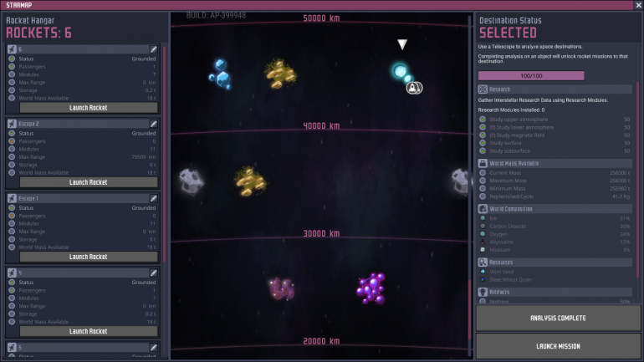Collapse the Artifacts header
Image resolution: width=644 pixels, height=362 pixels.
pos(555,293)
